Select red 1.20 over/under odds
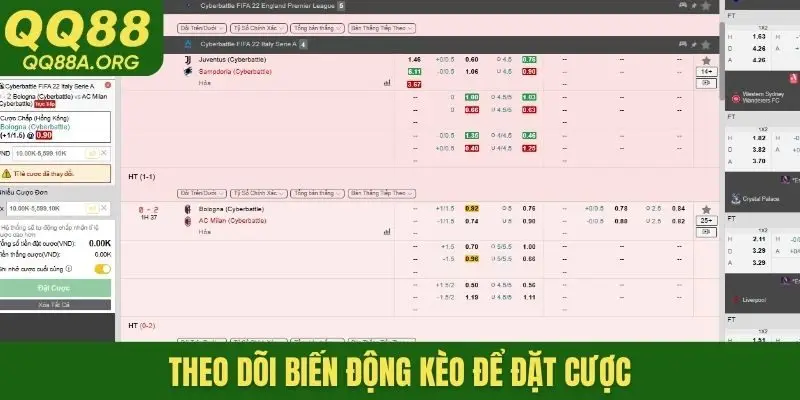This screenshot has height=400, width=800. 529,148
